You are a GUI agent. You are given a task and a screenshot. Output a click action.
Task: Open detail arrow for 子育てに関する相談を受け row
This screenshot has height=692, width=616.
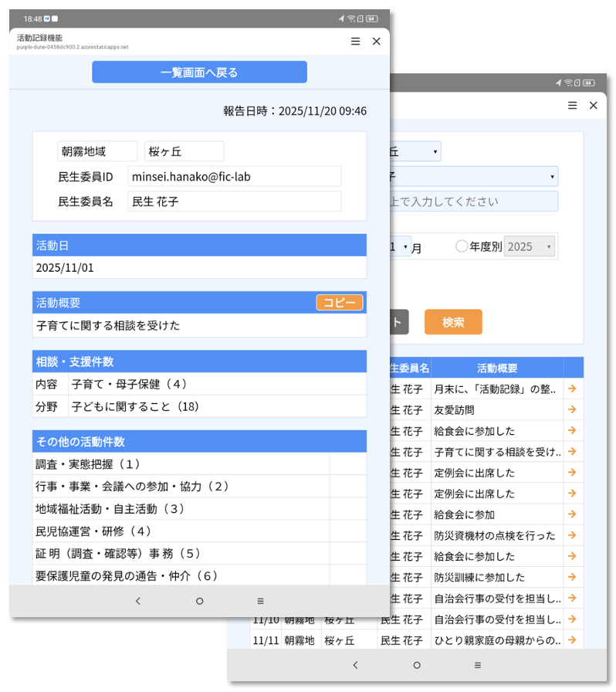(x=572, y=452)
